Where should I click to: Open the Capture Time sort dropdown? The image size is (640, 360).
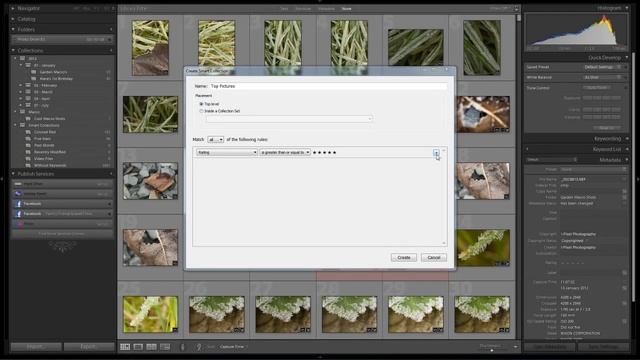(233, 347)
